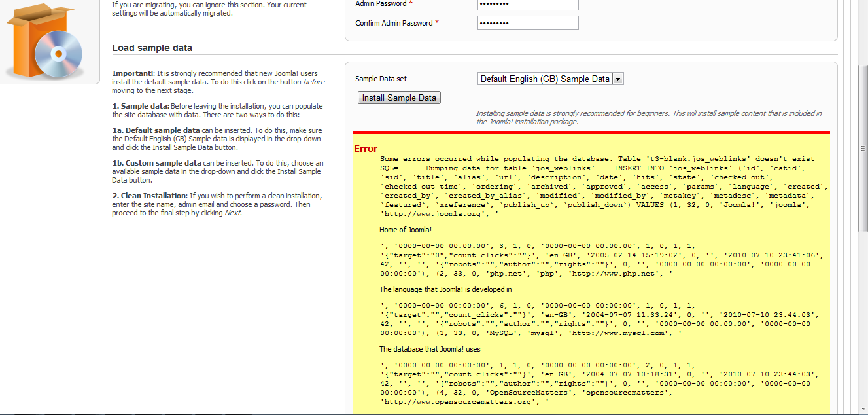The image size is (868, 415).
Task: Click 'Confirm Admin Password' label
Action: point(397,23)
